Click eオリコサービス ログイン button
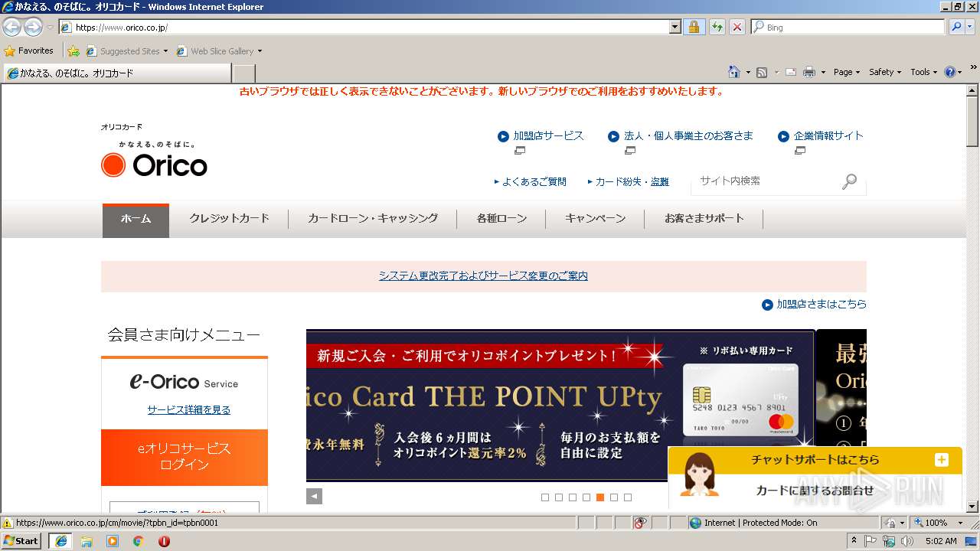 pos(185,457)
